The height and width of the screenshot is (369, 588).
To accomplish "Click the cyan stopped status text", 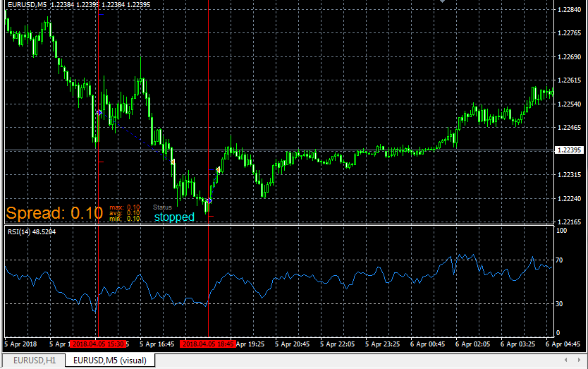I will pos(174,217).
